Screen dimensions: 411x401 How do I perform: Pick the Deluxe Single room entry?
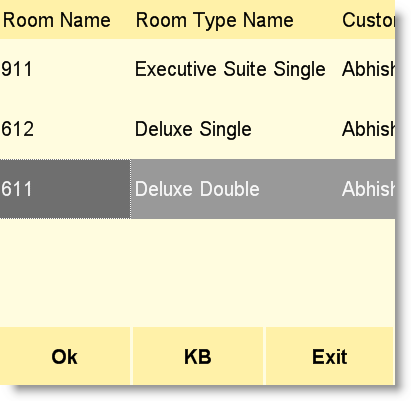[x=197, y=129]
